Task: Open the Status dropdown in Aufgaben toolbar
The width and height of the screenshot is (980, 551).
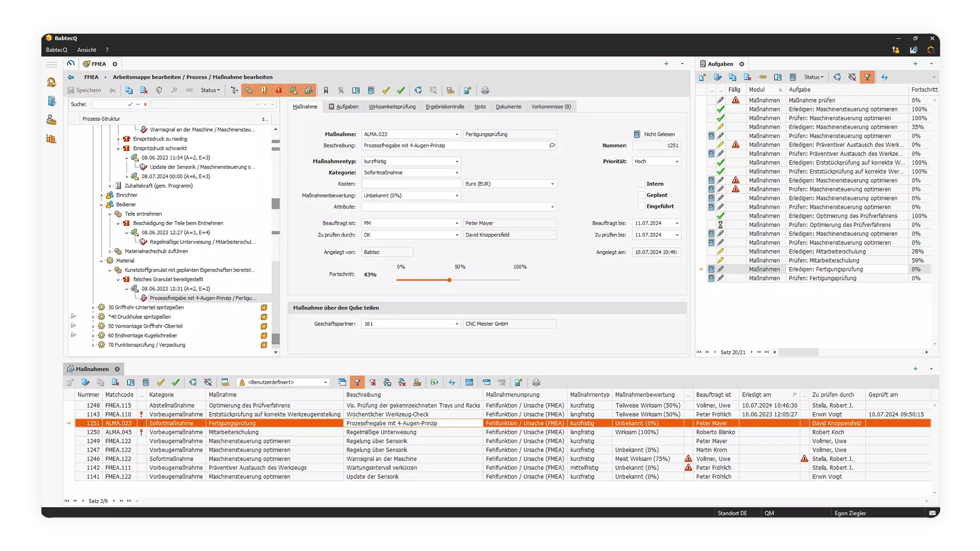Action: tap(814, 77)
